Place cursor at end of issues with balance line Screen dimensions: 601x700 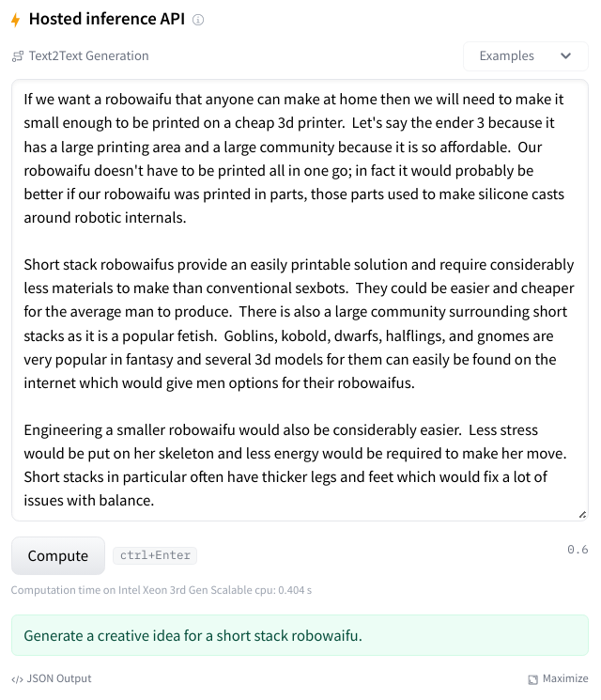[154, 501]
